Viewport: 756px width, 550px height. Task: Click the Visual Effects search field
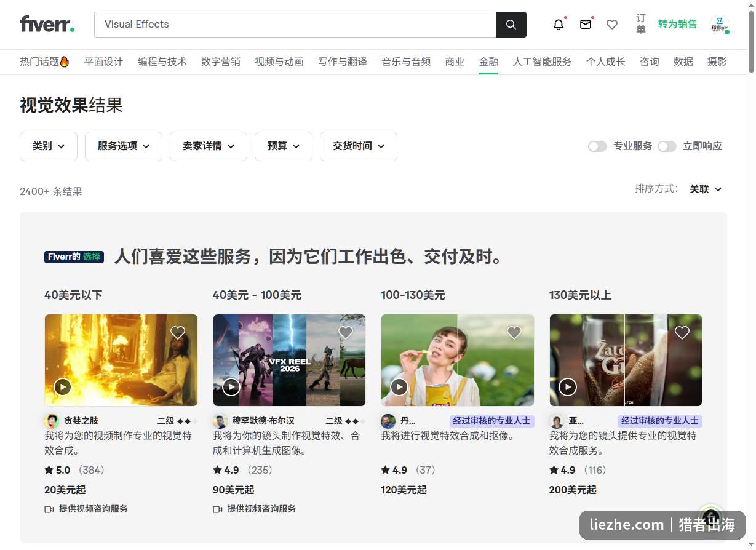click(x=295, y=25)
